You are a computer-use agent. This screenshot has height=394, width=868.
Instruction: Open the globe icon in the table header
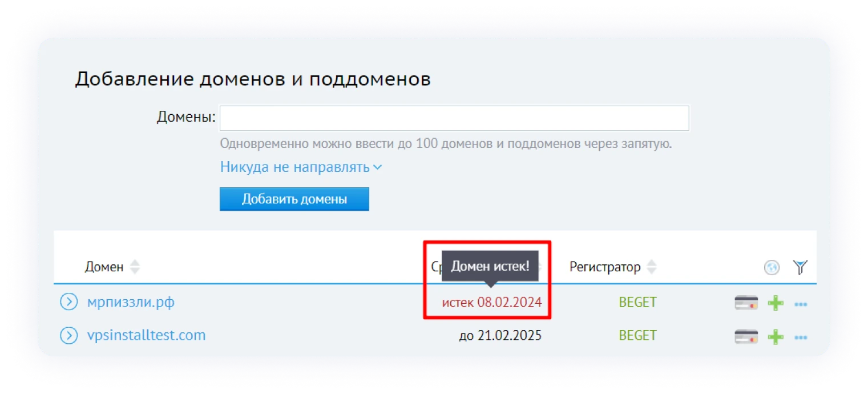pos(772,266)
